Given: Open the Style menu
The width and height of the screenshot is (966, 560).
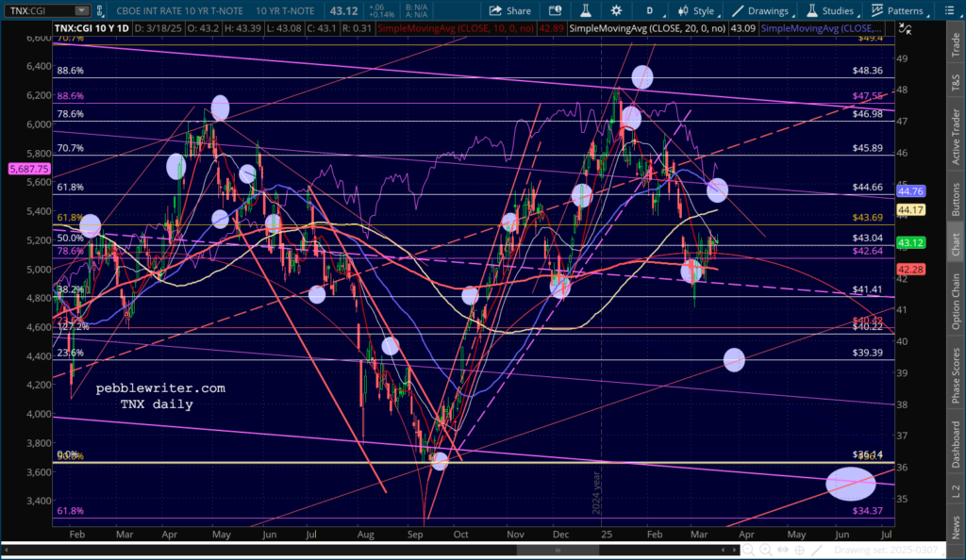Looking at the screenshot, I should point(696,10).
